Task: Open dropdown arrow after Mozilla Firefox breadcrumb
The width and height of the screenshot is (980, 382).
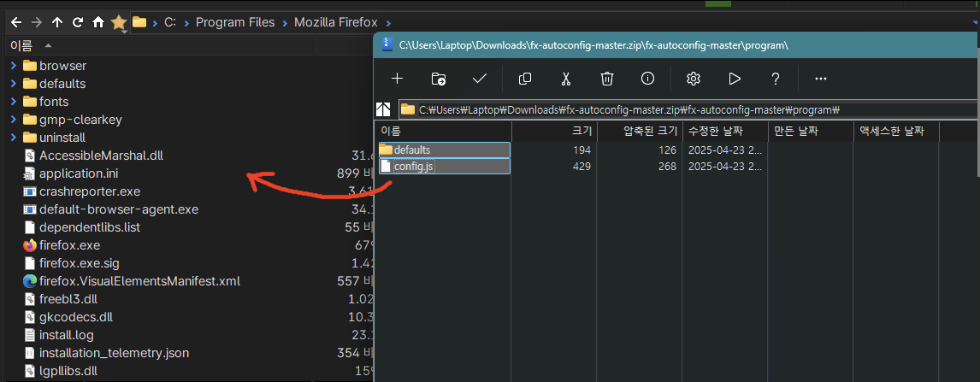Action: pyautogui.click(x=390, y=23)
